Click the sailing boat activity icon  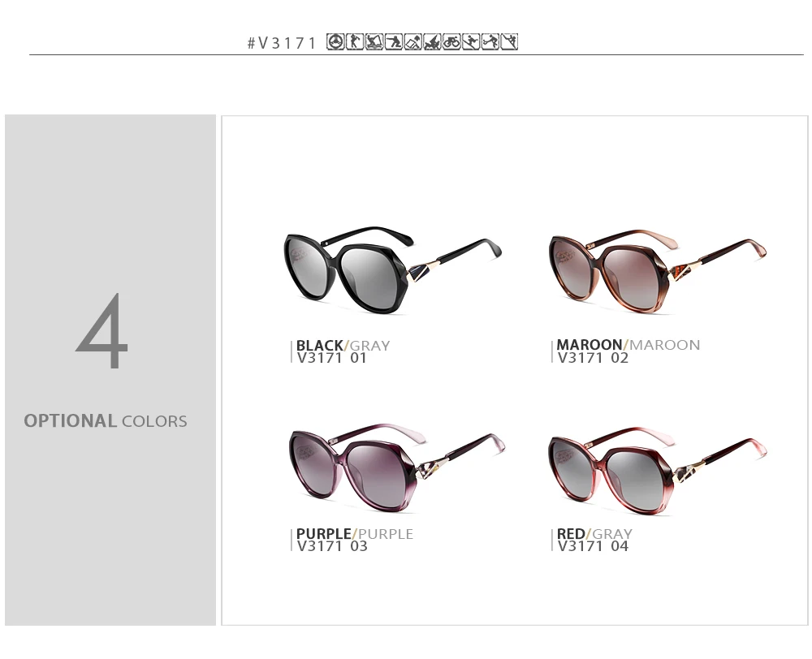click(x=433, y=41)
